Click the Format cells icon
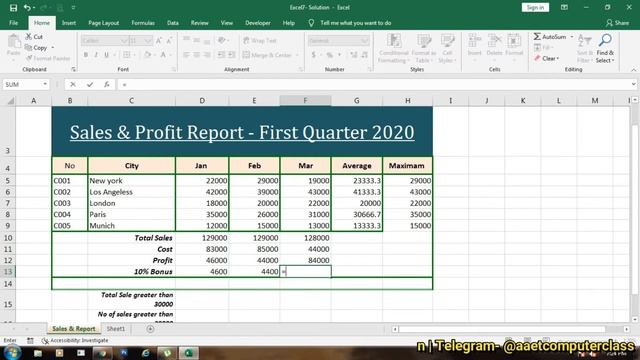The width and height of the screenshot is (640, 360). pyautogui.click(x=514, y=41)
